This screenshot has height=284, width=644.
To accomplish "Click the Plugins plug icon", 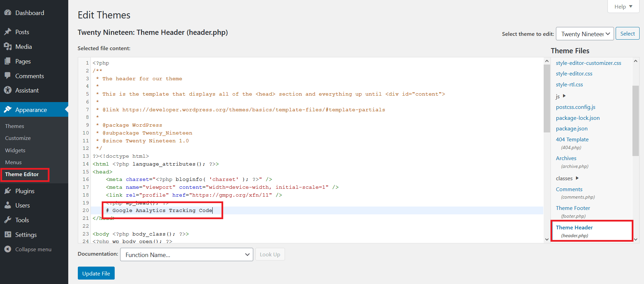I will tap(8, 191).
